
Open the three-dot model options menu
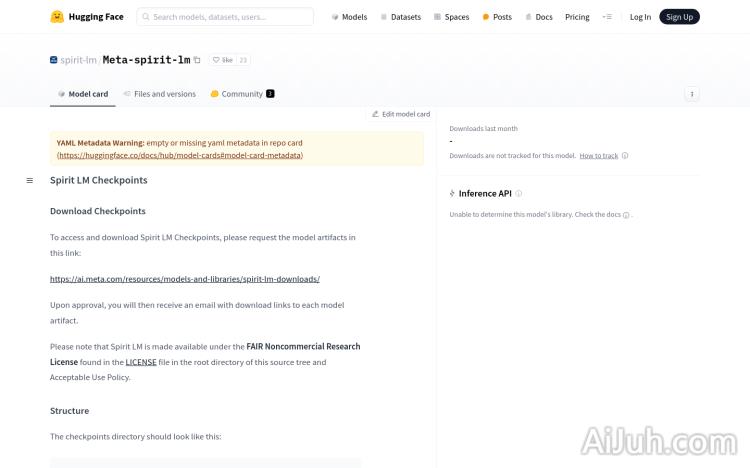[x=692, y=94]
